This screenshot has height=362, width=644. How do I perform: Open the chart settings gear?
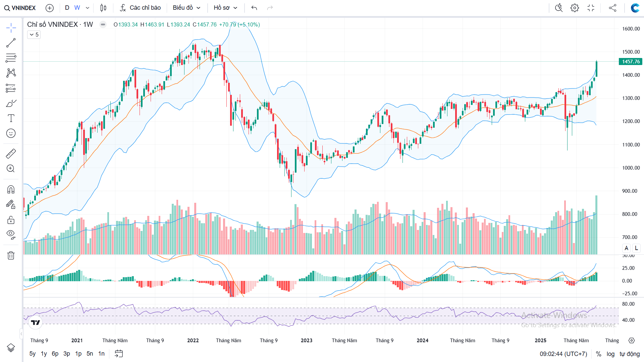(575, 8)
